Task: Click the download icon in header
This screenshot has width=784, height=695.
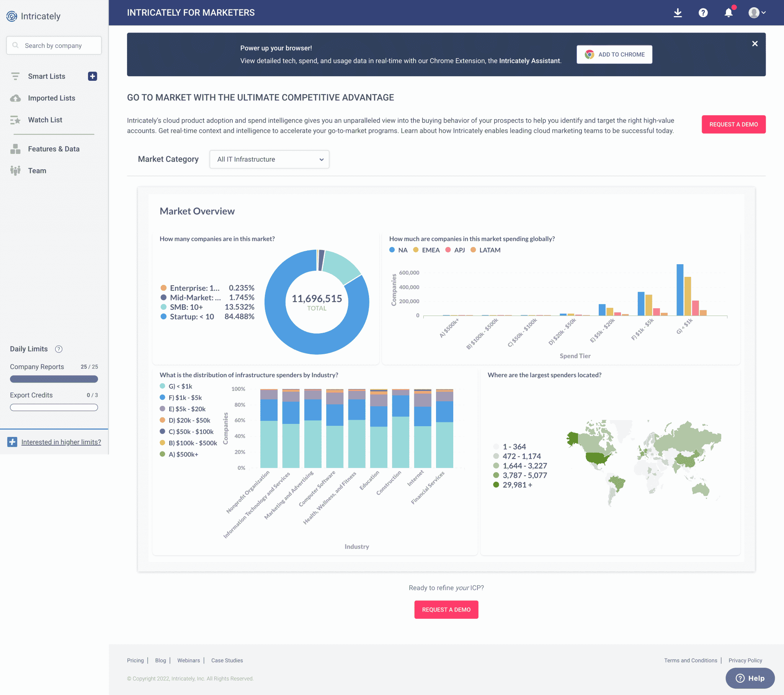Action: point(678,13)
